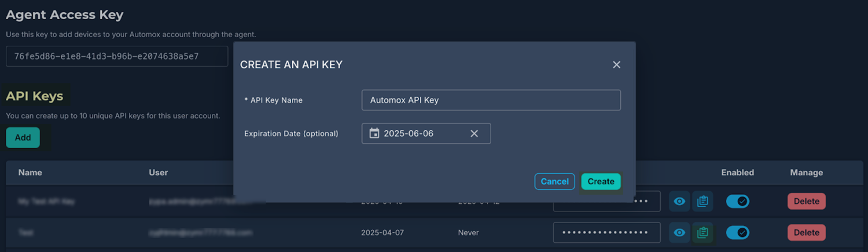This screenshot has width=868, height=252.
Task: Select the Agent Access Key field
Action: 117,56
